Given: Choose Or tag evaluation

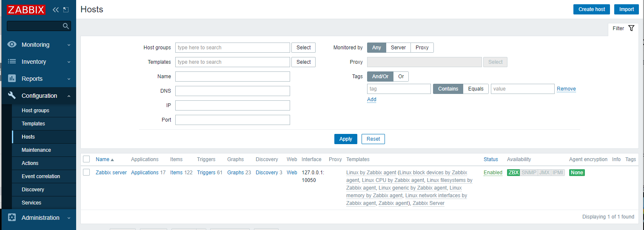Looking at the screenshot, I should (x=401, y=77).
